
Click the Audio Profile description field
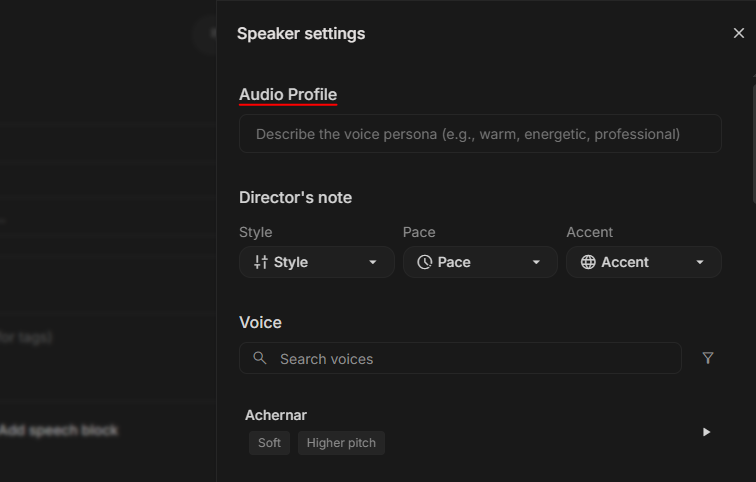[480, 134]
